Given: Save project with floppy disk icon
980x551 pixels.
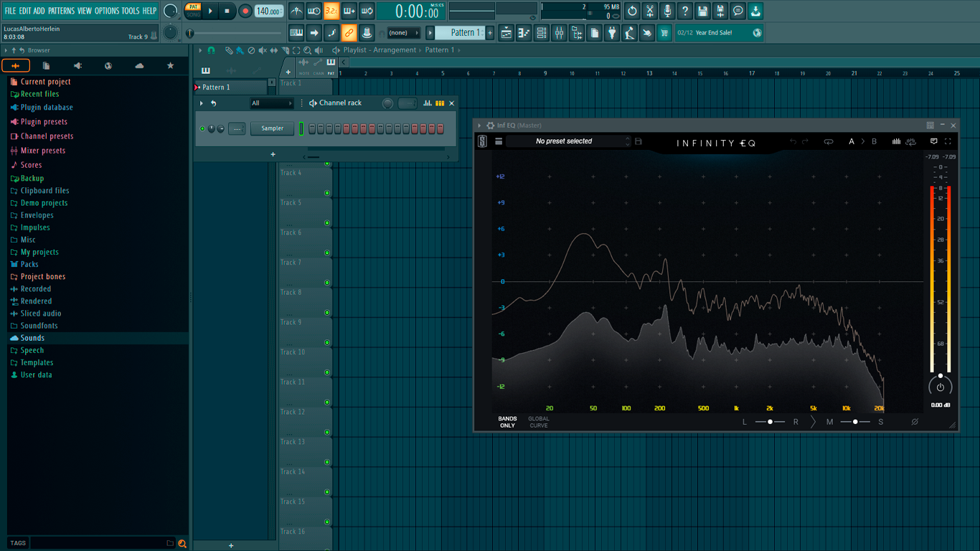Looking at the screenshot, I should [702, 11].
